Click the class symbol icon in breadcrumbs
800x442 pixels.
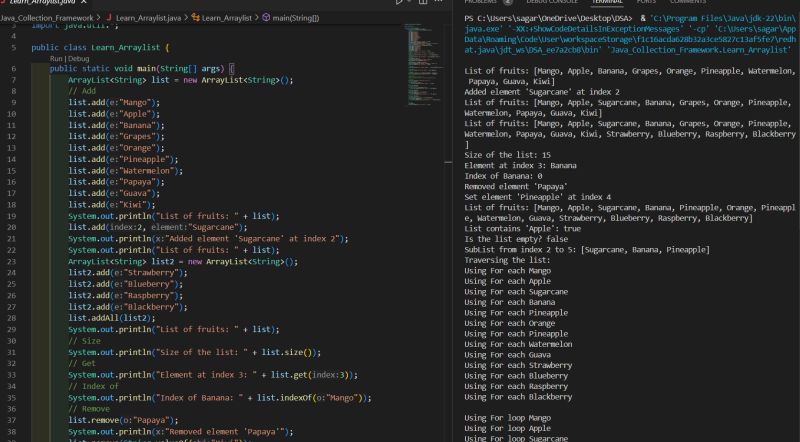(195, 17)
